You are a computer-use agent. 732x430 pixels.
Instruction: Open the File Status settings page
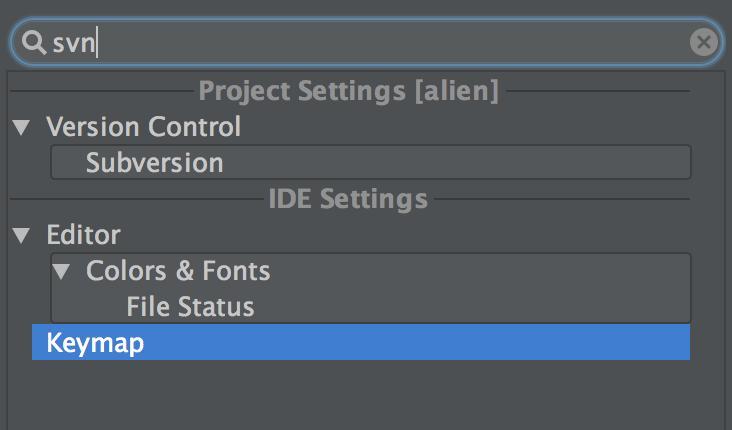point(190,306)
